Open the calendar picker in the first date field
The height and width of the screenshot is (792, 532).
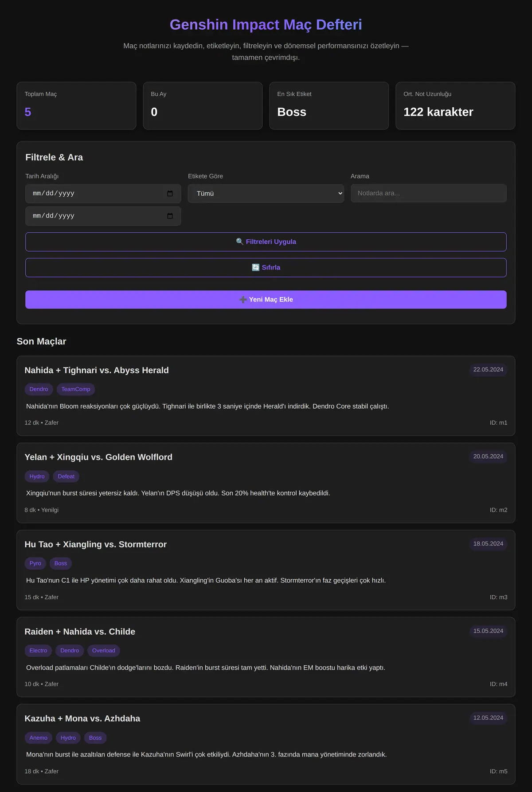coord(170,194)
